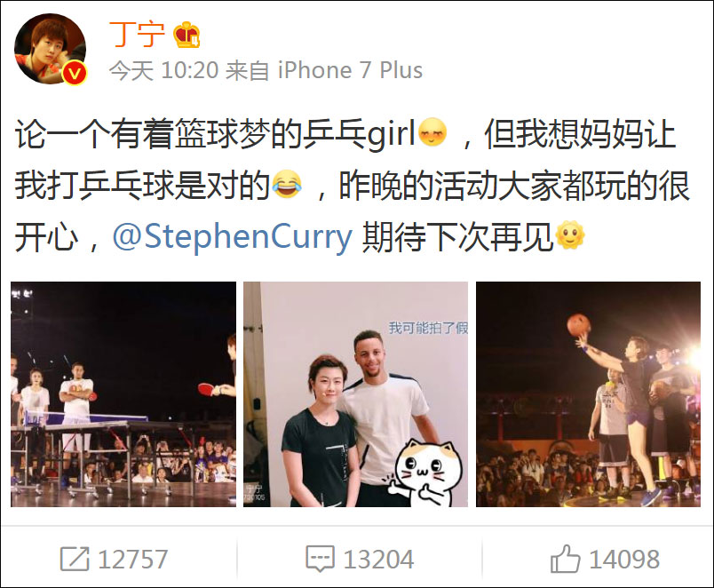Click the tears of joy emoji

tap(287, 184)
